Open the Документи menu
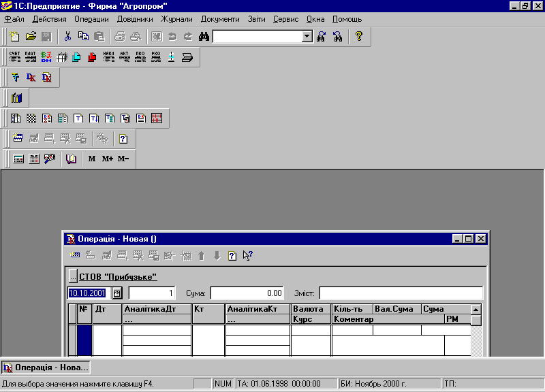 pos(220,19)
